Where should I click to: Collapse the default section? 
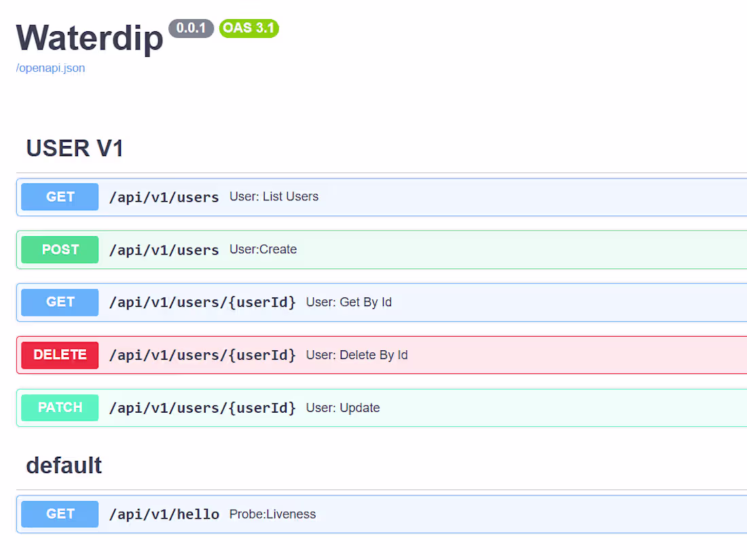coord(64,465)
